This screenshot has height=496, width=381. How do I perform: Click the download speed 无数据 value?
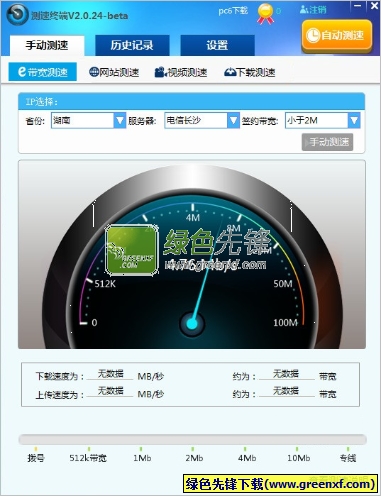pos(110,374)
